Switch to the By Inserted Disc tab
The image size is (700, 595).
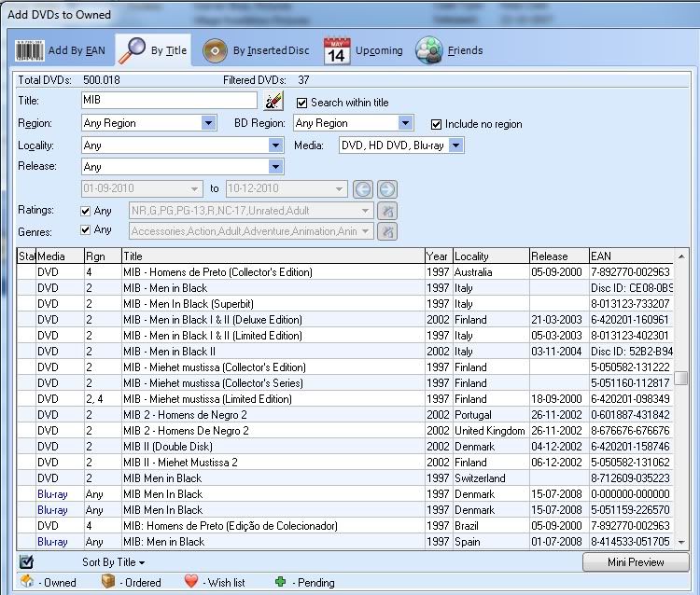click(256, 50)
